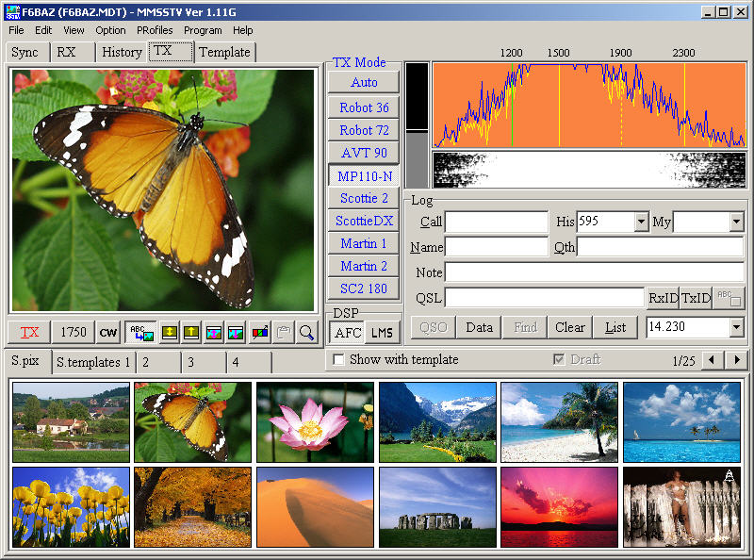The width and height of the screenshot is (754, 560).
Task: Go to next stock picture page arrow
Action: [x=737, y=361]
